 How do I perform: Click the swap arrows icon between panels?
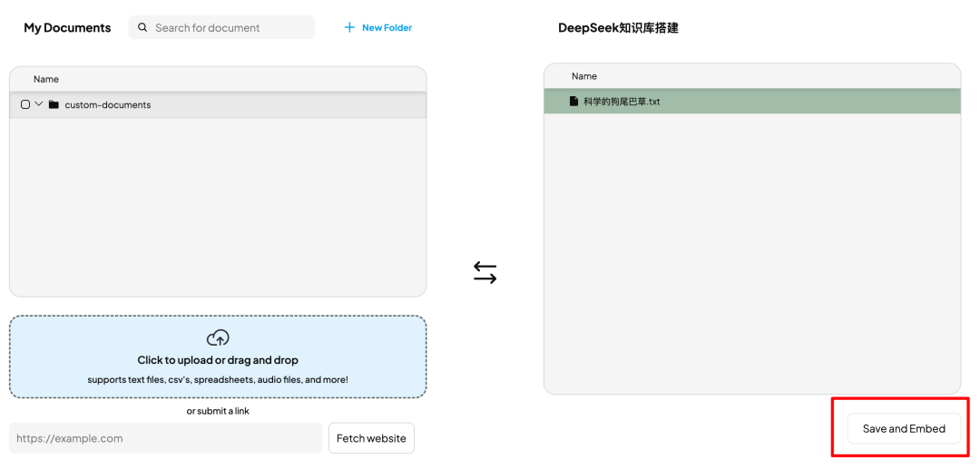point(485,272)
